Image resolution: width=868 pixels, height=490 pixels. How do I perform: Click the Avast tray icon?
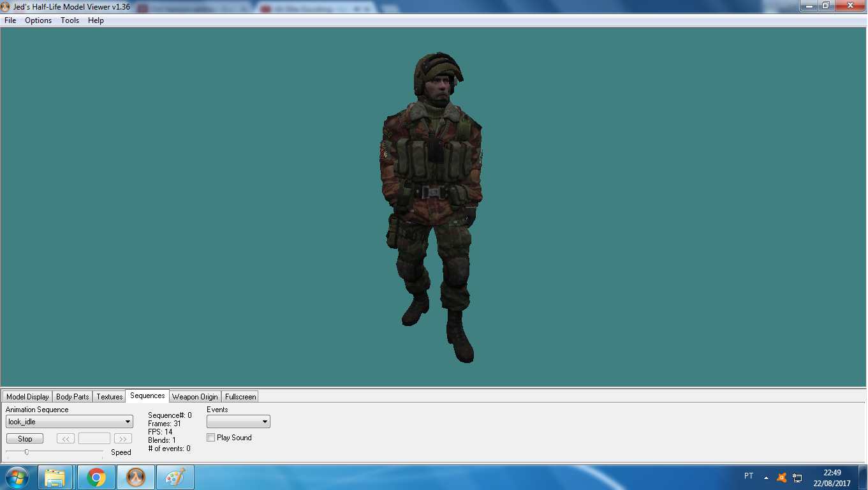(x=782, y=477)
